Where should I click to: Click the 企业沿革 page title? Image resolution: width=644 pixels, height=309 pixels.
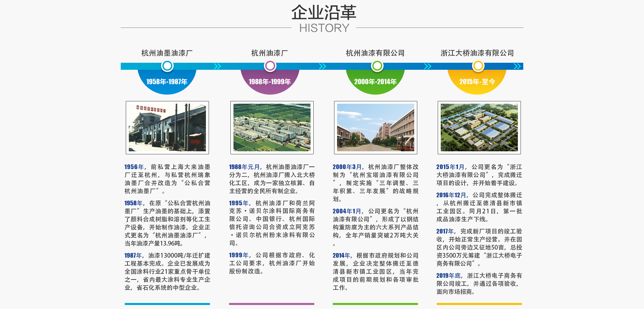pos(324,13)
